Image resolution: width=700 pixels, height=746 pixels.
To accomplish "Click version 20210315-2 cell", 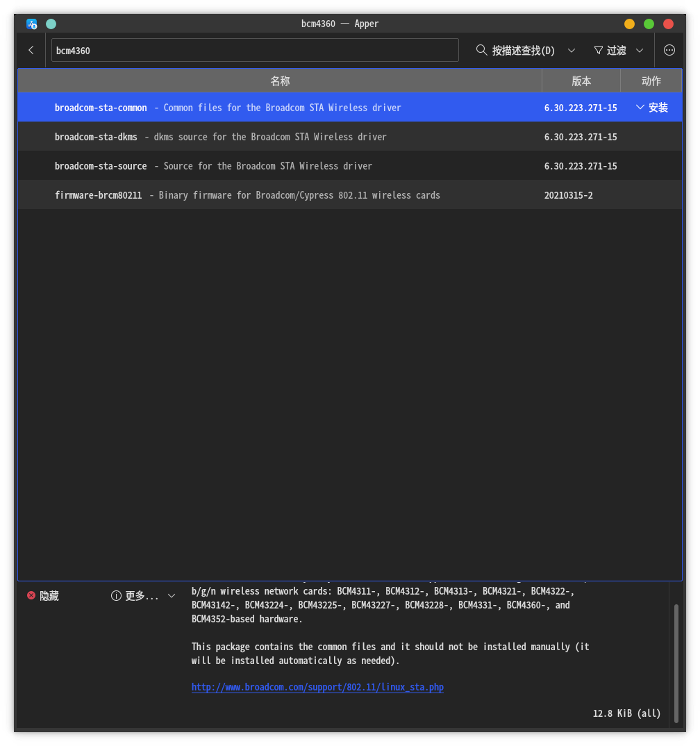I will 568,195.
